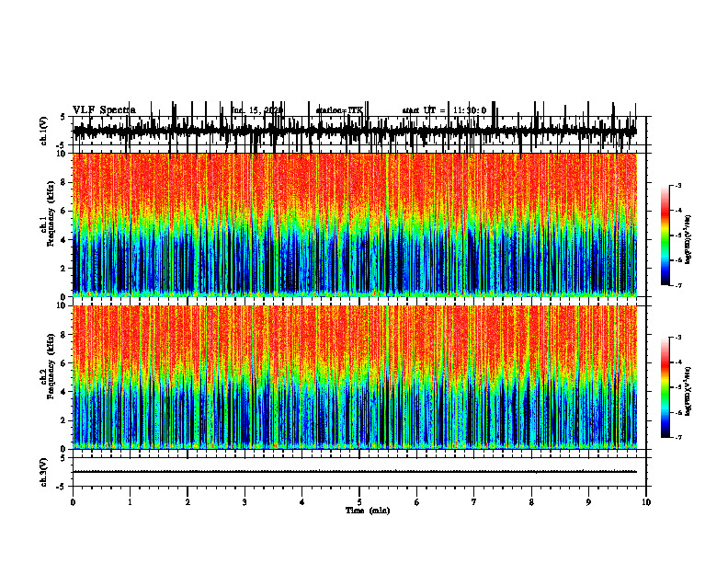Click the "3" tick on time axis
Image resolution: width=728 pixels, height=563 pixels.
click(245, 502)
